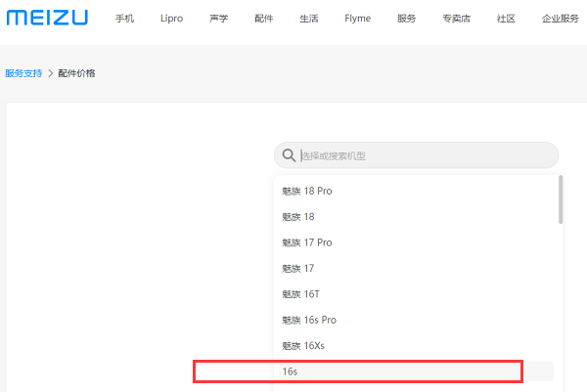Open the 专卖店 nav item

(456, 19)
